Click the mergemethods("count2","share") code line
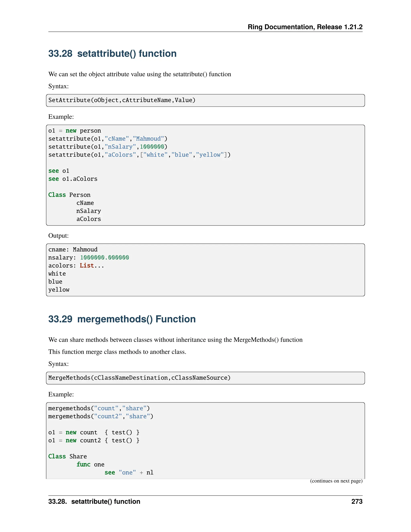 pos(101,416)
